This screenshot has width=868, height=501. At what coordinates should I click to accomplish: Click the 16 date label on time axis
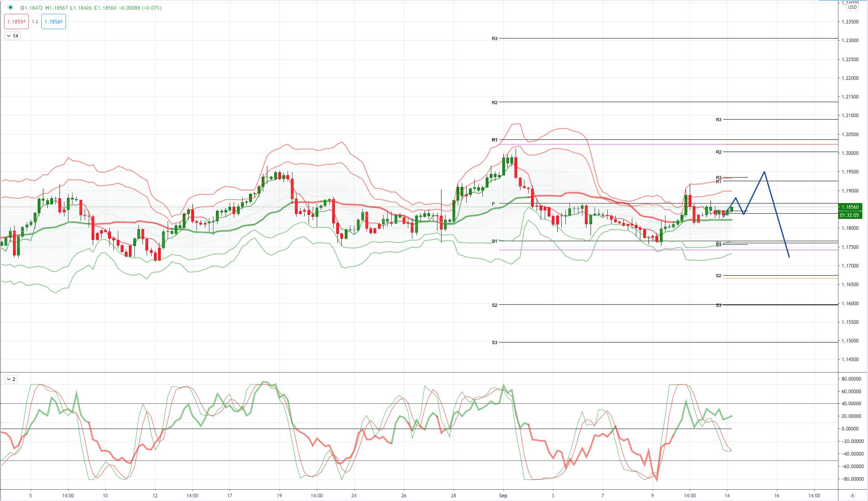[x=776, y=496]
